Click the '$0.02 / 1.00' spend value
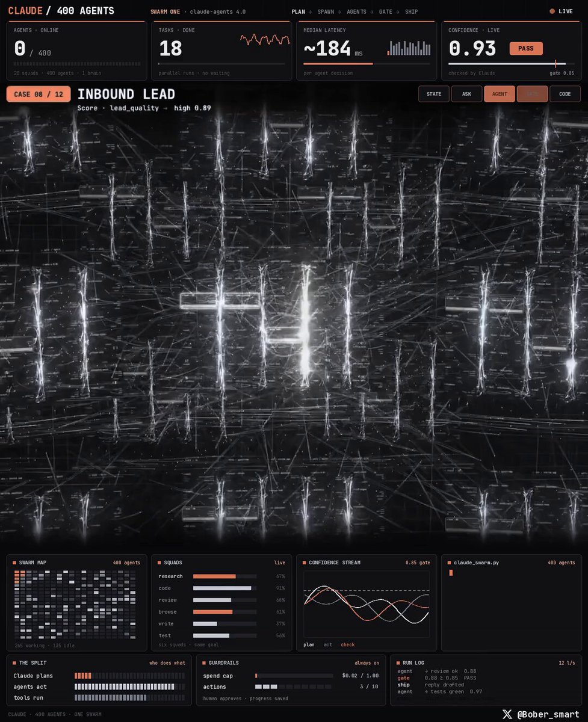This screenshot has width=588, height=722. pos(361,676)
